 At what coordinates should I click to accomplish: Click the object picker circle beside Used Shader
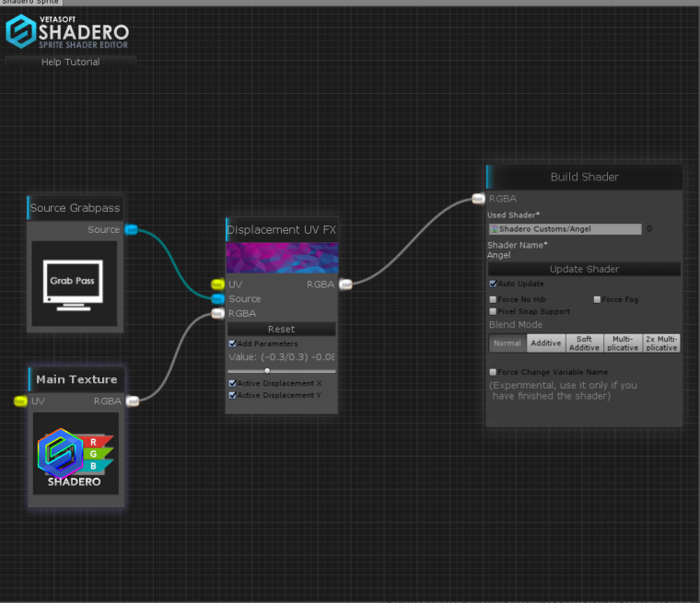(649, 229)
